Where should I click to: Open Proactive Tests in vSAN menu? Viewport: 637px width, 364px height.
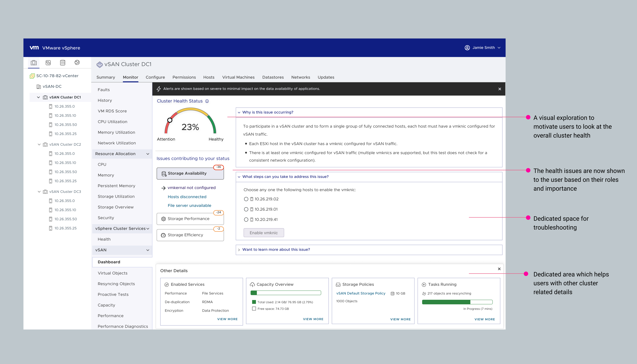[113, 295]
